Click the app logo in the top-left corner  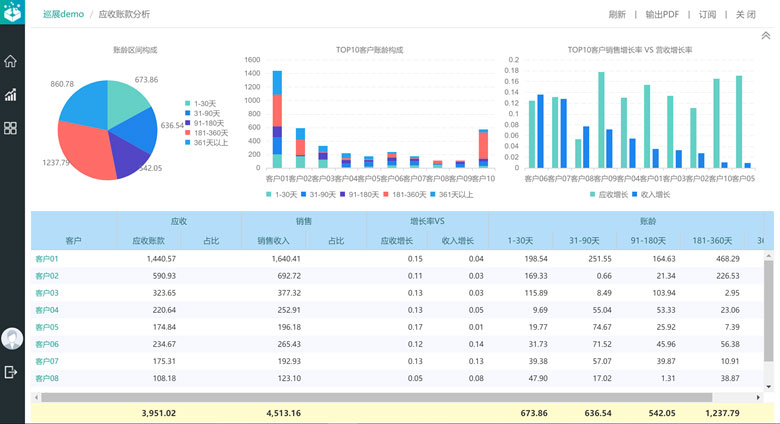12,14
